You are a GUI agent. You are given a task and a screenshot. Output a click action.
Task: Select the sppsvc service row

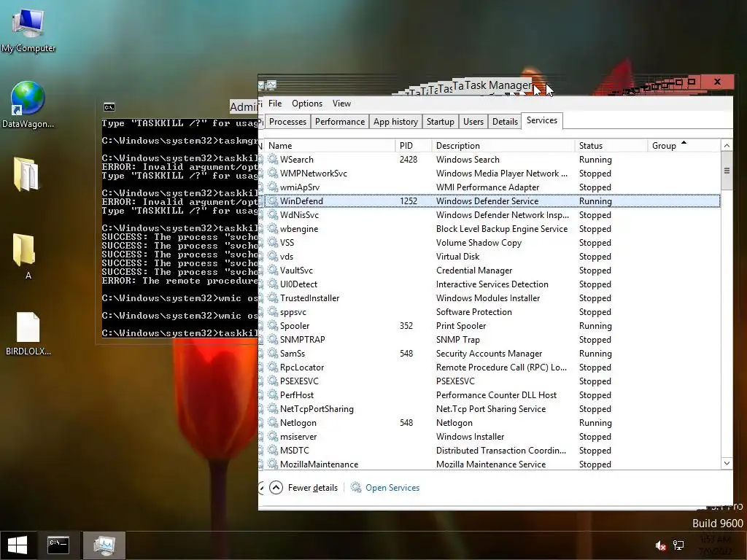click(x=492, y=312)
